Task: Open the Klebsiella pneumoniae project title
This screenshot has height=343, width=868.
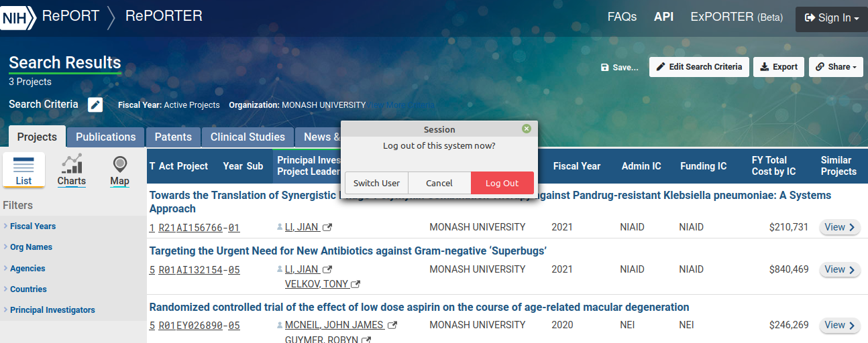Action: (x=490, y=202)
